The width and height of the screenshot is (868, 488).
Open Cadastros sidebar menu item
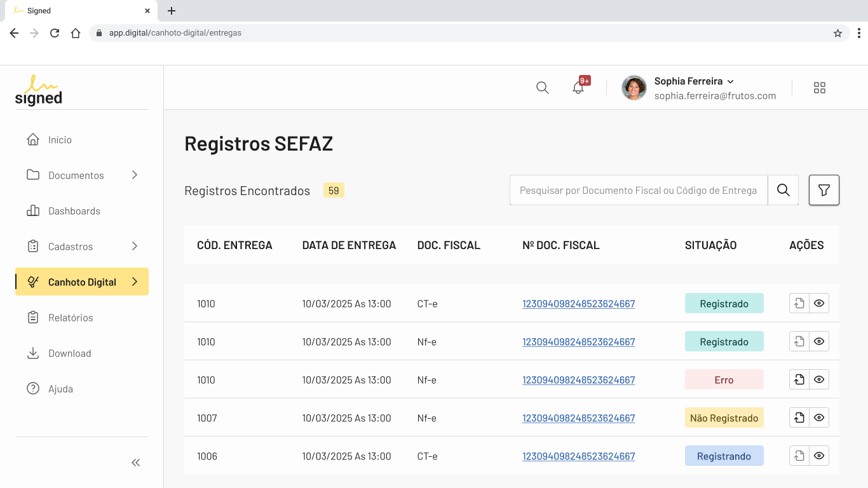(x=82, y=247)
